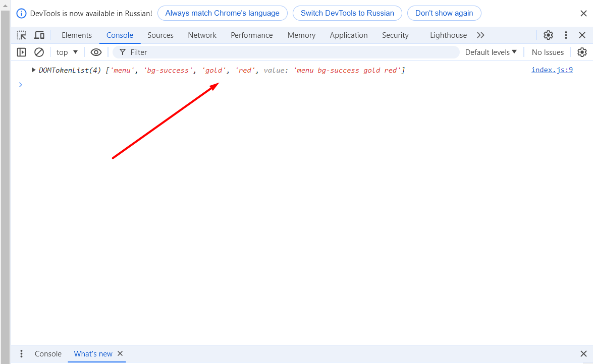Image resolution: width=593 pixels, height=364 pixels.
Task: Open DevTools settings gear in tab bar
Action: [548, 35]
